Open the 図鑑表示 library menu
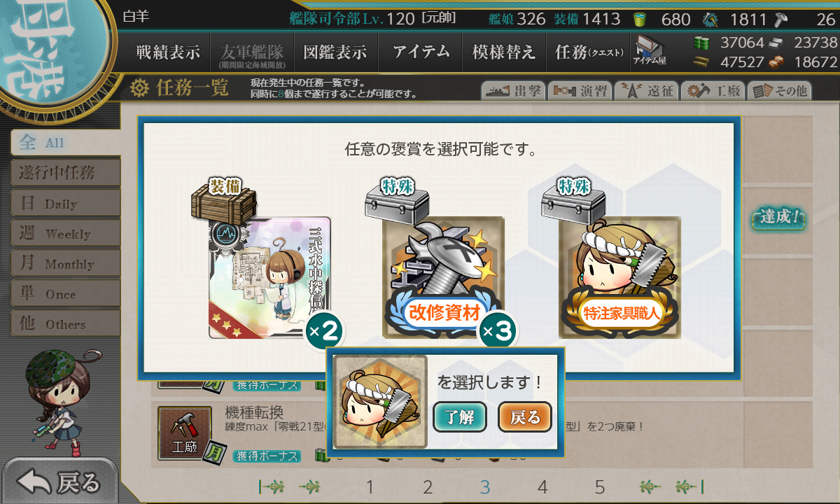 tap(335, 52)
